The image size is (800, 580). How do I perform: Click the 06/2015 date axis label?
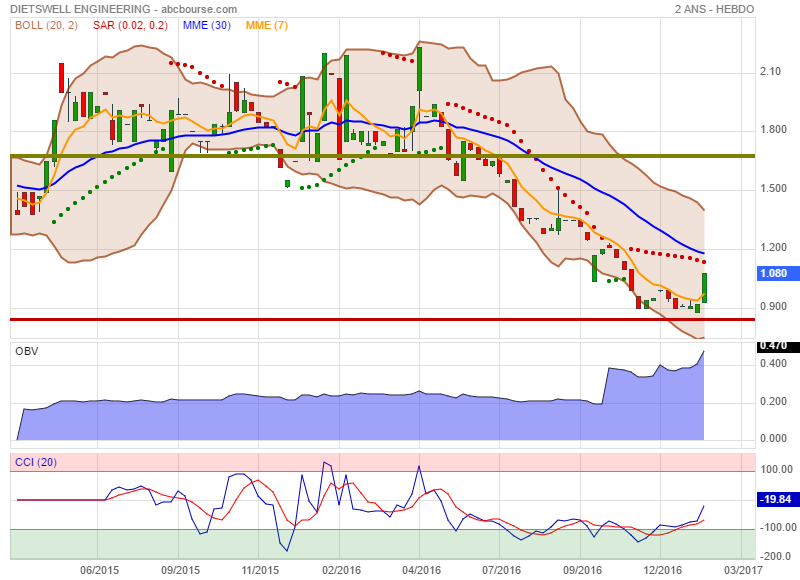click(x=99, y=570)
